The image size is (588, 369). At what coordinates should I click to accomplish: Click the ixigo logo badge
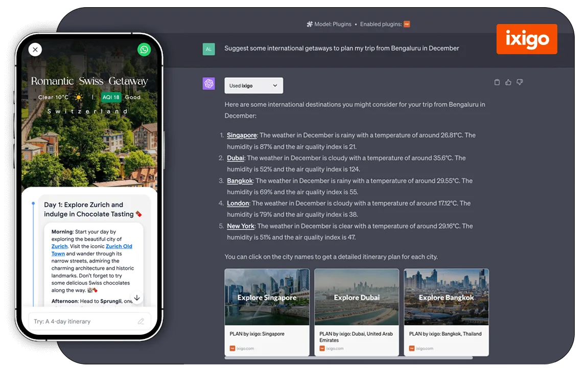pyautogui.click(x=527, y=39)
